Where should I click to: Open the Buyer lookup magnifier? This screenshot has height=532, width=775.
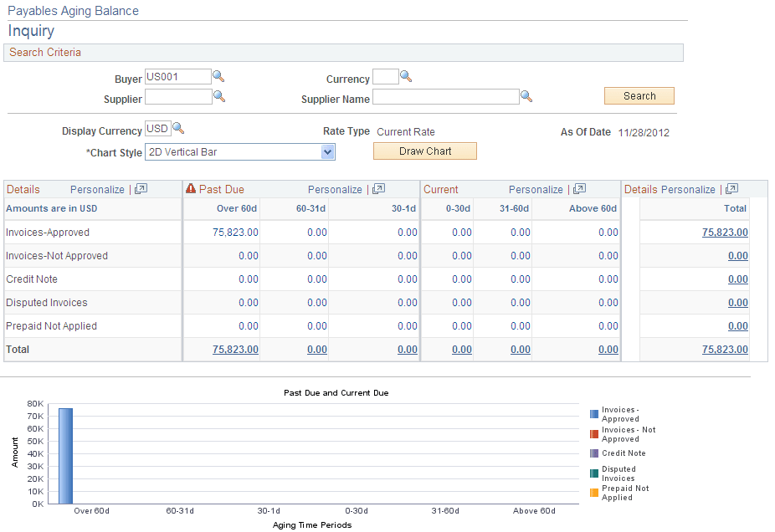[219, 76]
